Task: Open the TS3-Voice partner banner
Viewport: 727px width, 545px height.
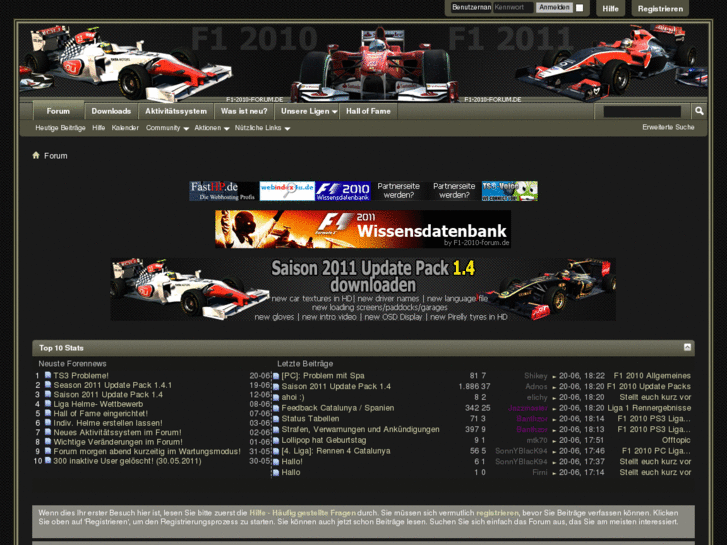Action: (510, 191)
